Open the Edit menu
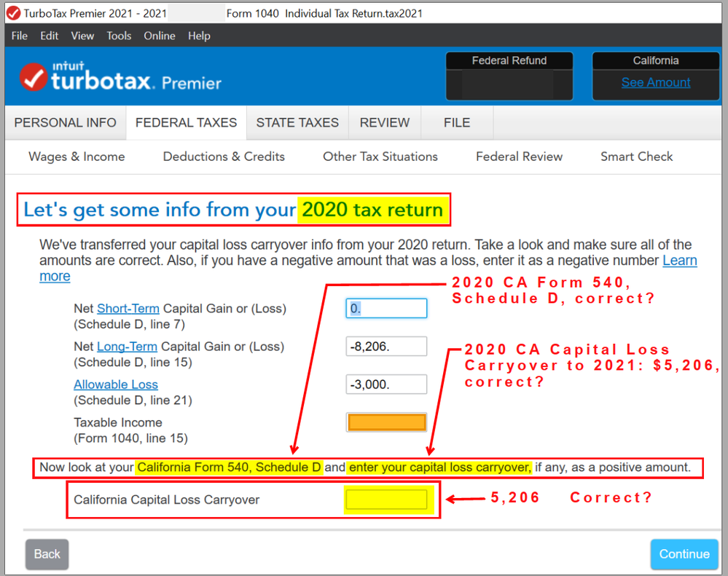Viewport: 728px width, 576px height. pos(50,36)
